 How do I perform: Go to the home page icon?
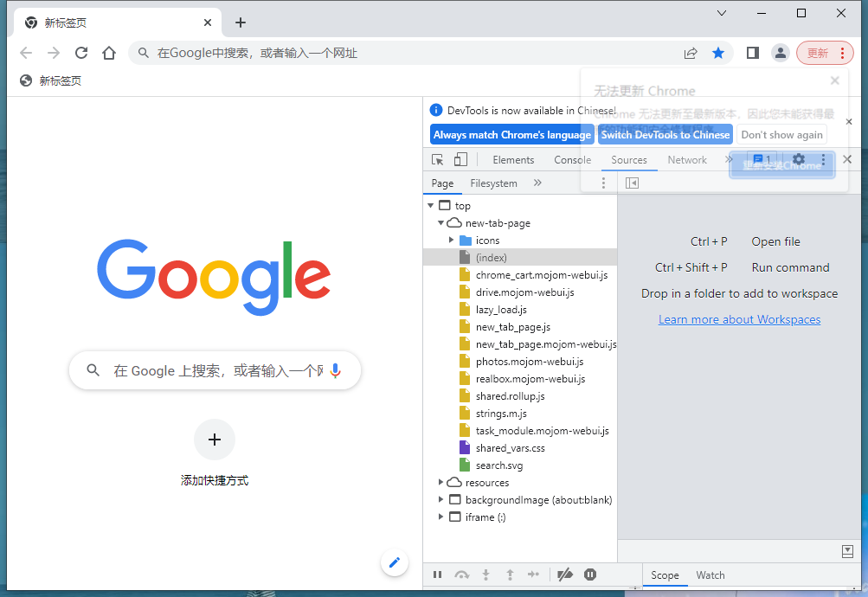[x=109, y=53]
